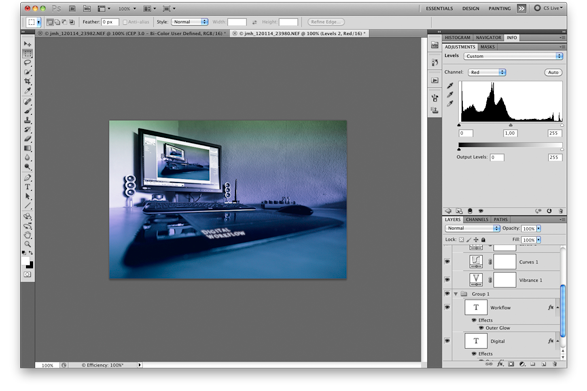Hide the Curves 1 layer
This screenshot has width=587, height=391.
click(447, 261)
